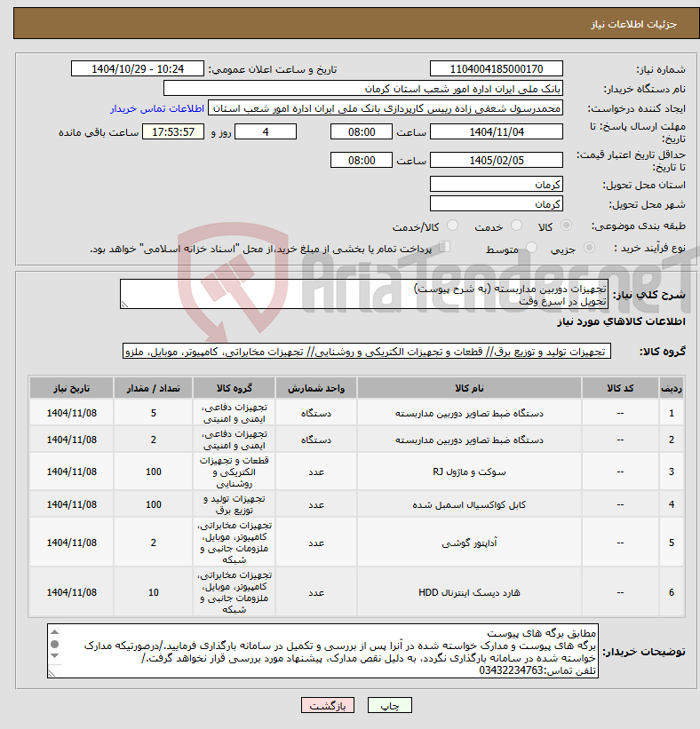Click the گروه کالا column header
This screenshot has height=729, width=700.
coord(234,388)
